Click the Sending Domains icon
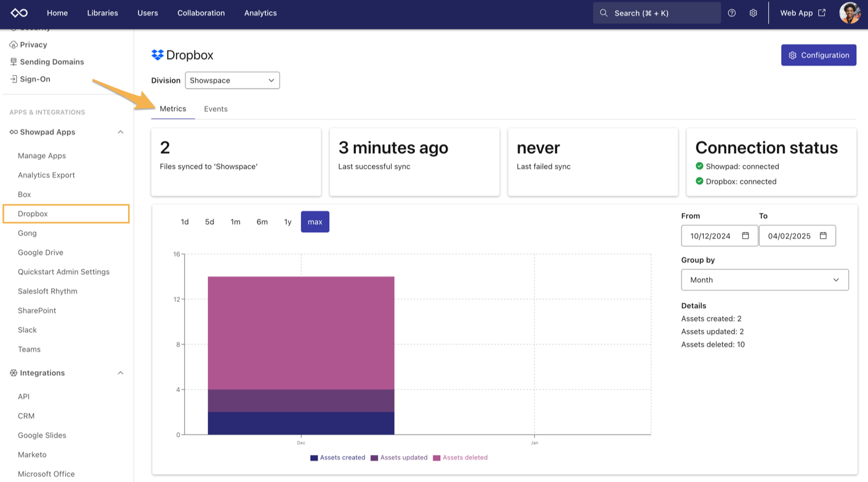The image size is (868, 482). coord(13,62)
